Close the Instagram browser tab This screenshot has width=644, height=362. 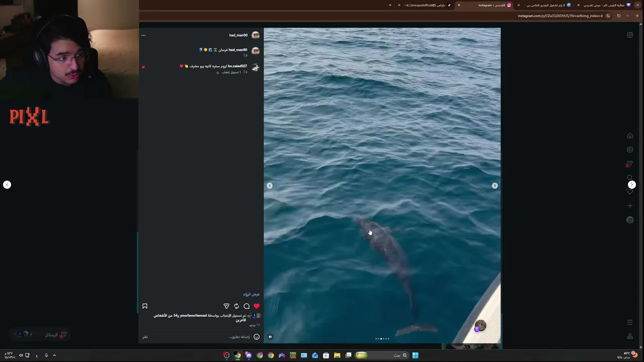point(459,5)
